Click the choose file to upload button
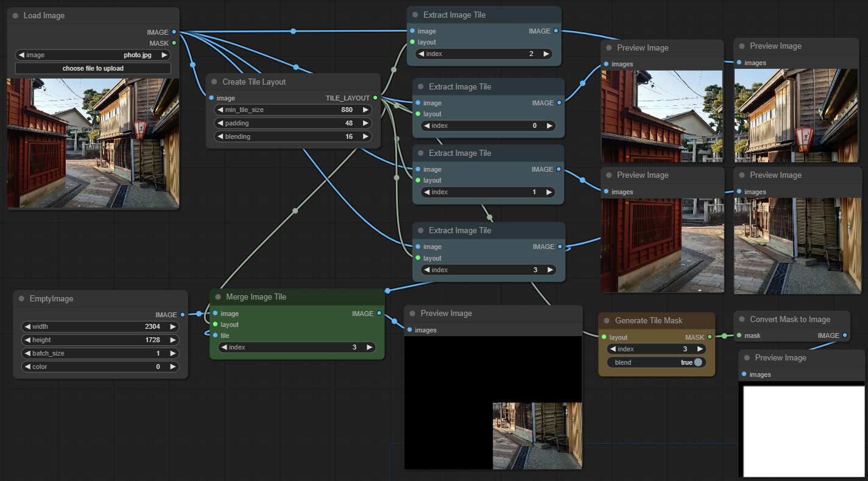The height and width of the screenshot is (481, 868). tap(93, 68)
